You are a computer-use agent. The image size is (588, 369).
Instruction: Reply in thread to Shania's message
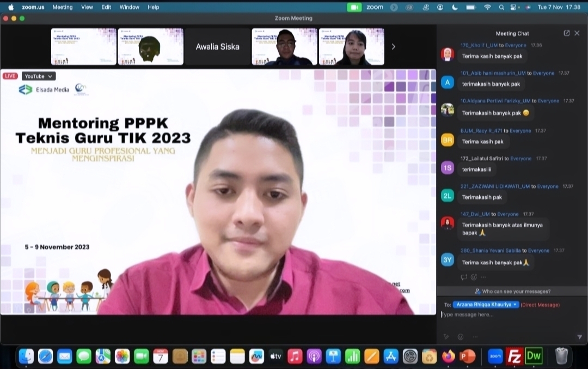pyautogui.click(x=464, y=277)
